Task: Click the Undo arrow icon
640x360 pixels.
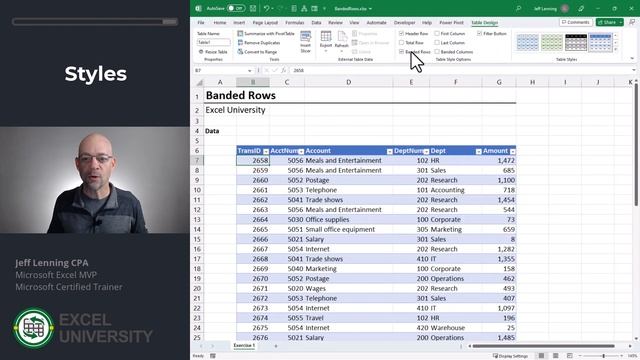Action: coord(266,8)
